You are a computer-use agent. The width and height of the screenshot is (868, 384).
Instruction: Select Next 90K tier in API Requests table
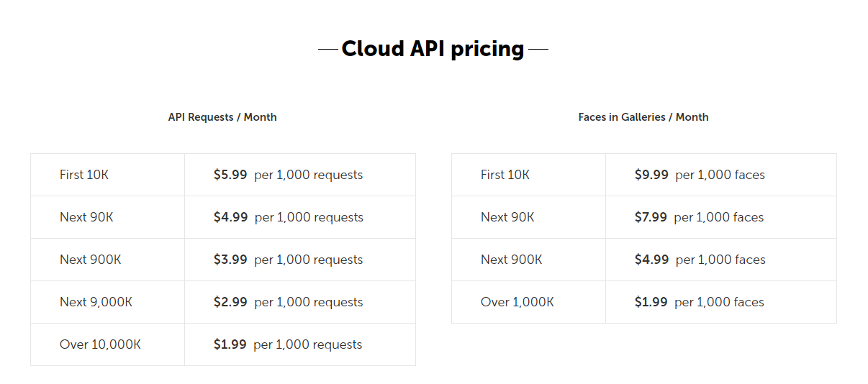click(86, 217)
